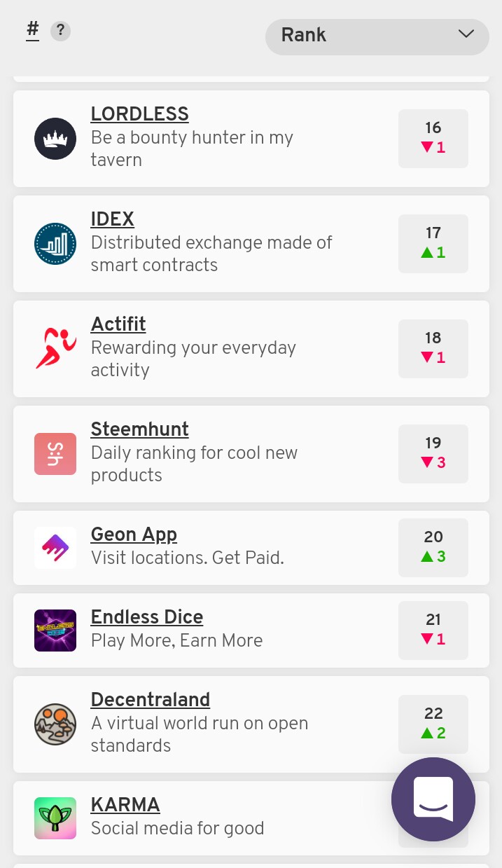
Task: Open the purple chat support bubble
Action: pyautogui.click(x=433, y=799)
